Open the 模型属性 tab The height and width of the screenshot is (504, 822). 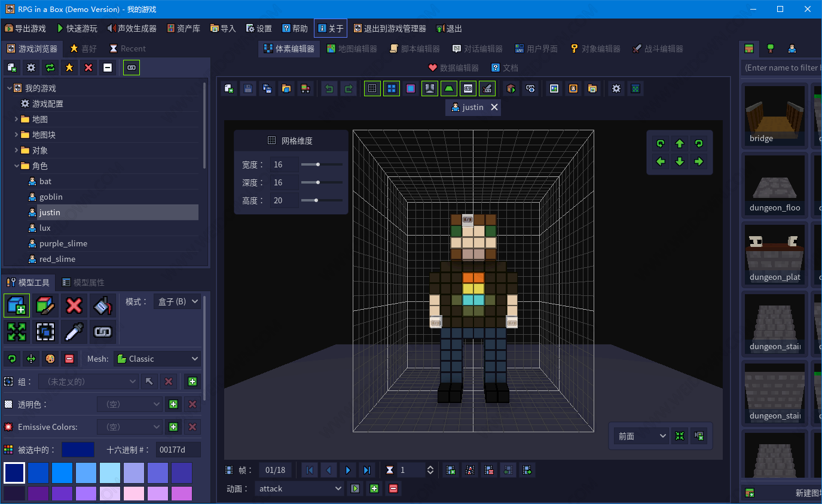(x=83, y=282)
